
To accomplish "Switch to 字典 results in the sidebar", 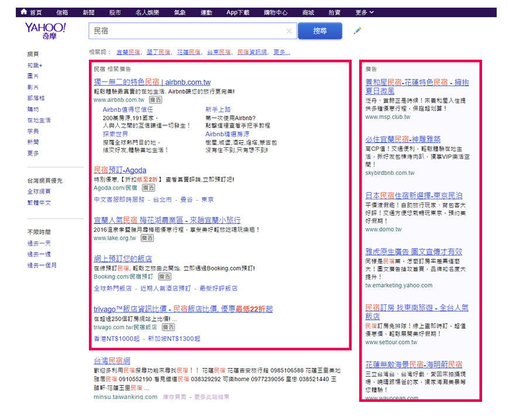I will pos(33,131).
